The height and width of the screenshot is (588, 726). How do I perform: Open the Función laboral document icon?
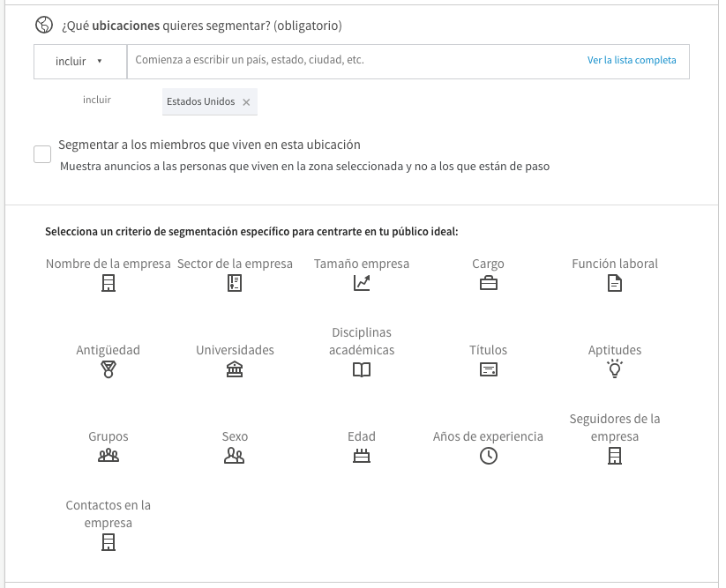pos(615,283)
